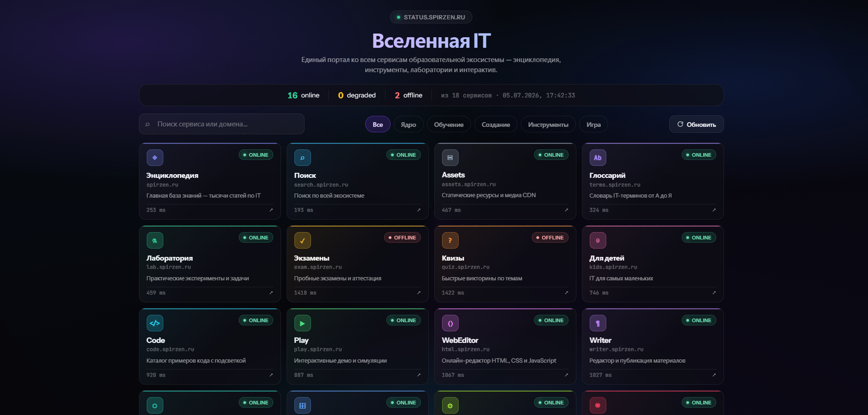
Task: Open Энциклопедия via its arrow icon
Action: click(271, 210)
